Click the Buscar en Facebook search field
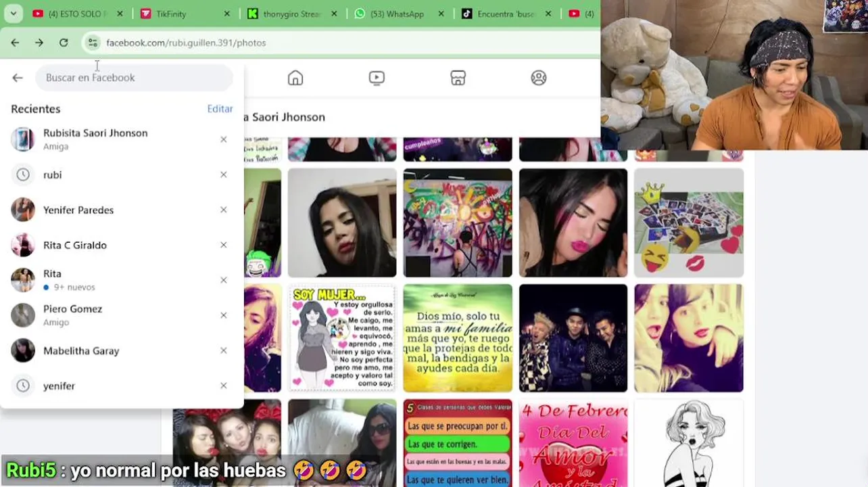Image resolution: width=868 pixels, height=487 pixels. pos(134,78)
